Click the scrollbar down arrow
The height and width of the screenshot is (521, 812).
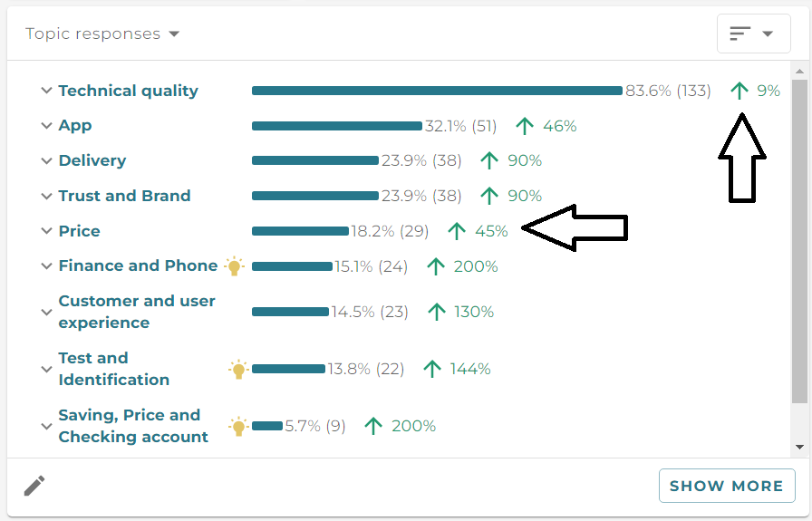pyautogui.click(x=799, y=447)
